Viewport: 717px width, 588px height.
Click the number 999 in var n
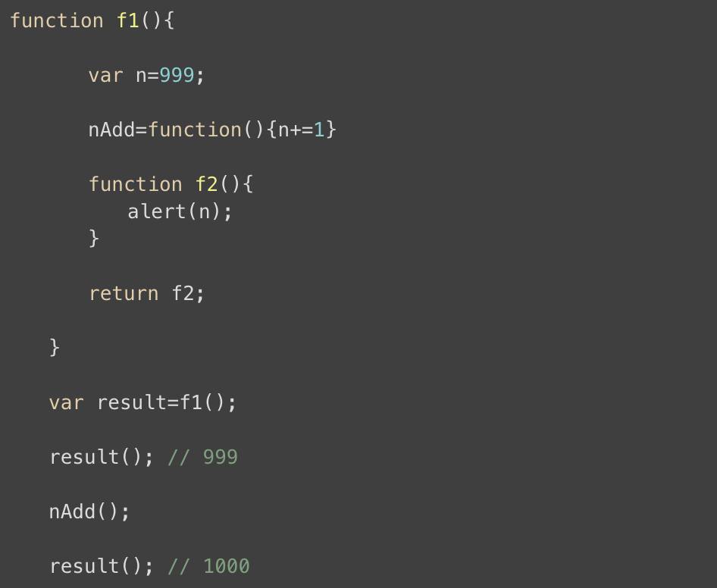click(x=177, y=75)
